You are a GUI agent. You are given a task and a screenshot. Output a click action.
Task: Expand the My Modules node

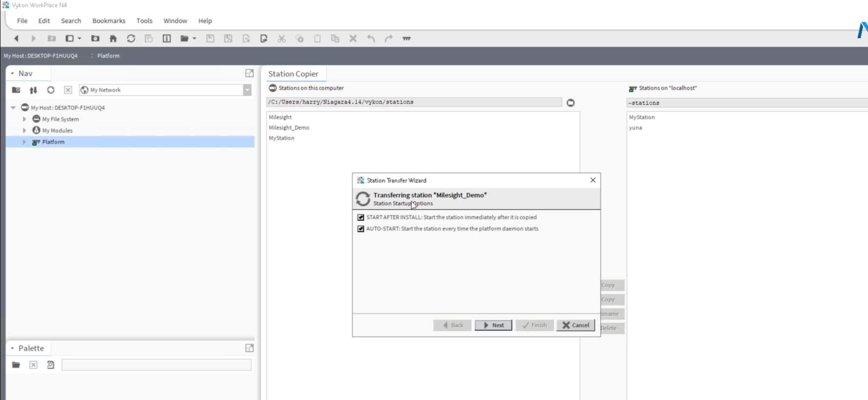click(x=24, y=131)
